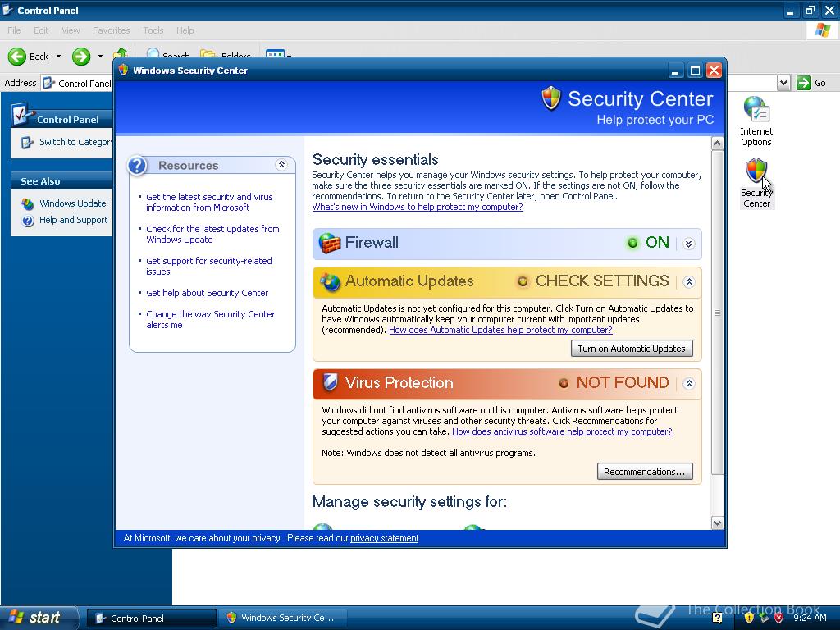840x630 pixels.
Task: Click Switch to Category View link
Action: point(75,142)
